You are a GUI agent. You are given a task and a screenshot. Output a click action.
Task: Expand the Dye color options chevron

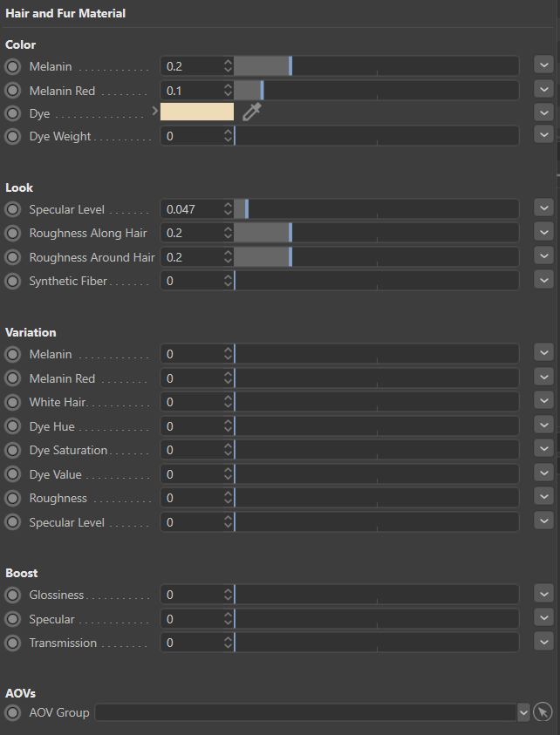click(x=155, y=112)
